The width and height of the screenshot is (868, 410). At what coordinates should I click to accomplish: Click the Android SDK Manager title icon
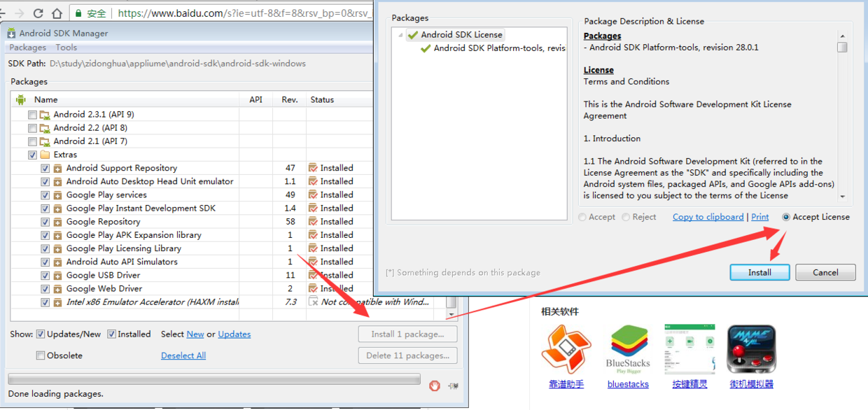[12, 33]
